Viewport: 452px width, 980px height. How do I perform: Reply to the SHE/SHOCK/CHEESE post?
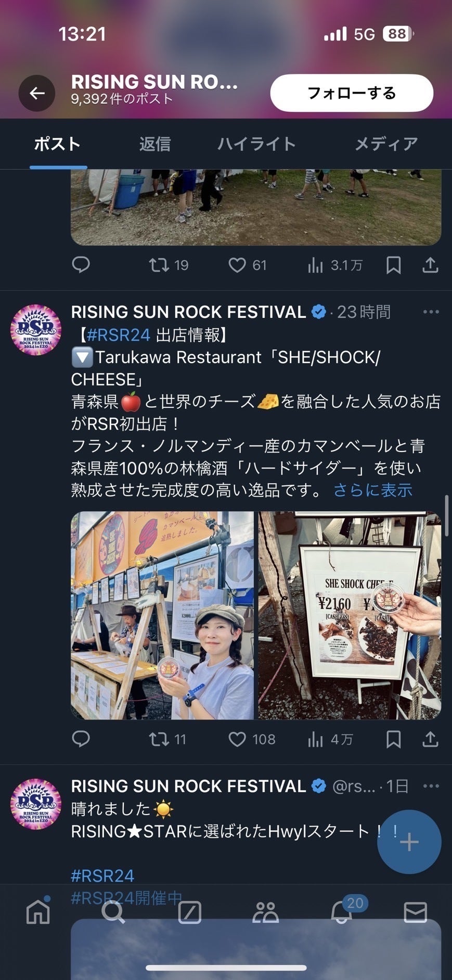click(x=81, y=739)
